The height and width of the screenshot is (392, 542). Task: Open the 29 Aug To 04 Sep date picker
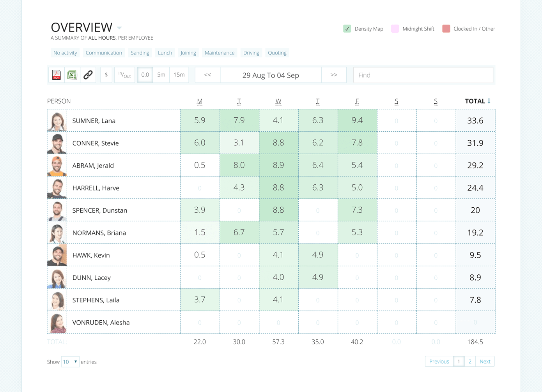coord(271,75)
